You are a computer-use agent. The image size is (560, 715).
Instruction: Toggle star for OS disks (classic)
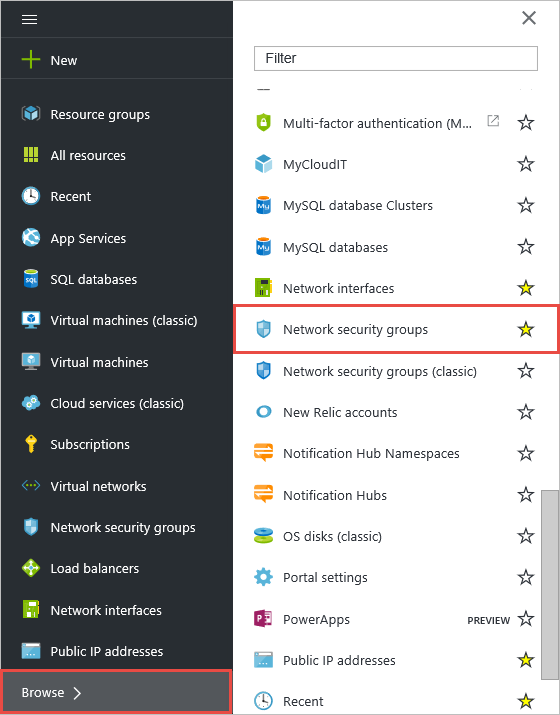coord(526,536)
